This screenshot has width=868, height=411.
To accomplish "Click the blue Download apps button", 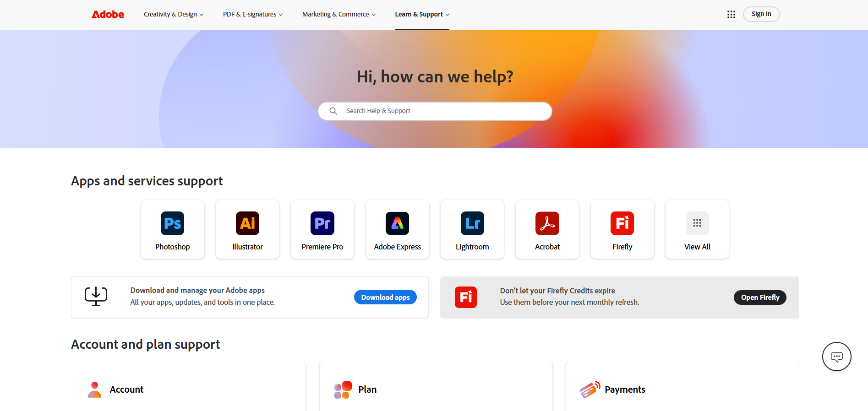I will click(385, 297).
